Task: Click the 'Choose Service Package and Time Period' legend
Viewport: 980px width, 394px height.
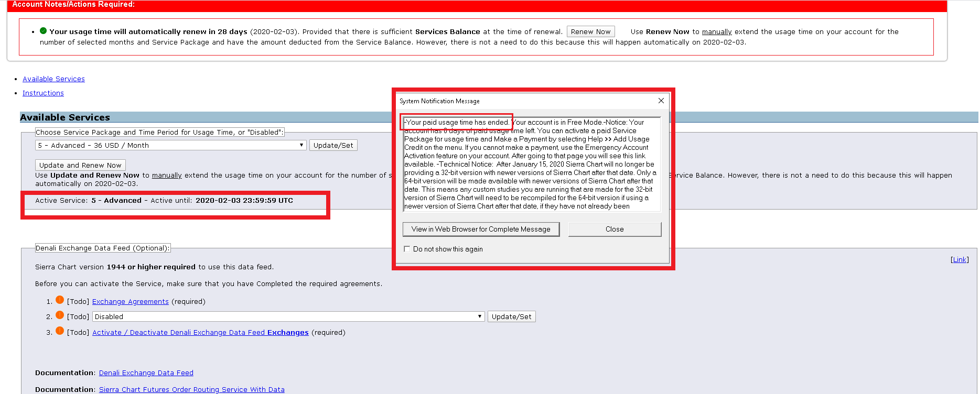Action: coord(159,133)
